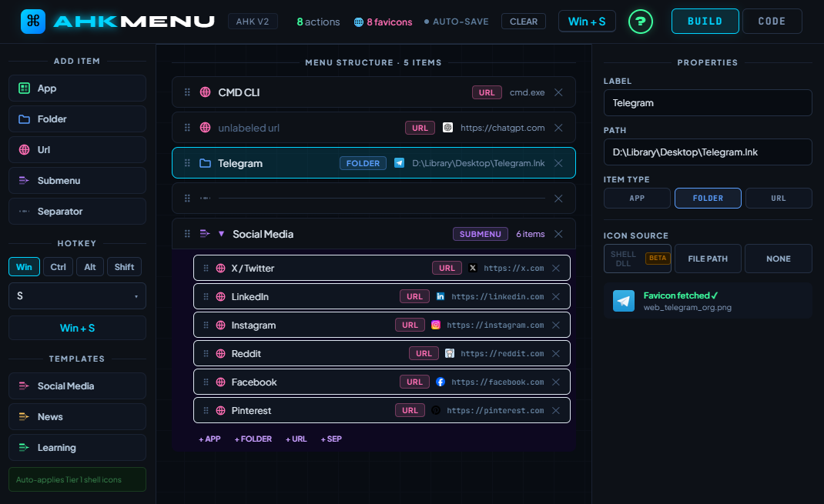
Task: Remove the LinkedIn entry with its X
Action: pos(555,296)
